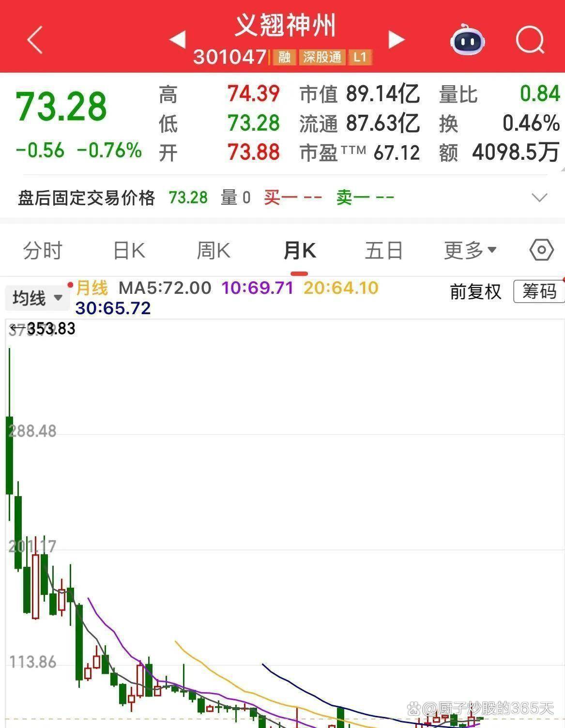
Task: Switch to the 五日 tab
Action: [383, 251]
